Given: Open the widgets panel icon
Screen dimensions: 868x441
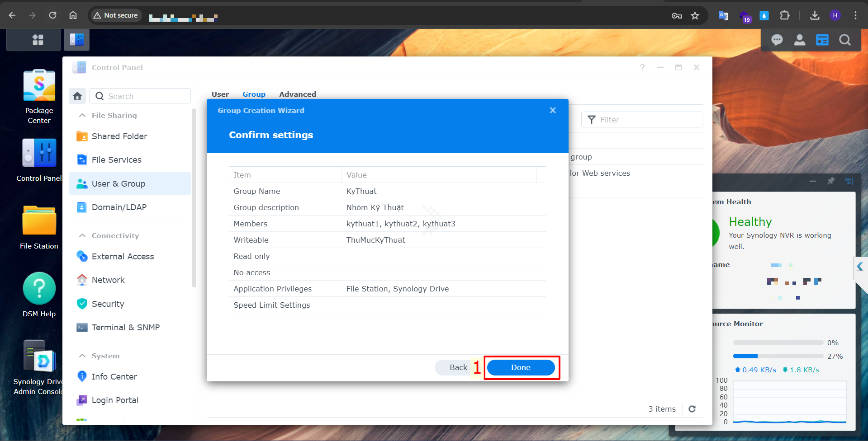Looking at the screenshot, I should [x=822, y=40].
